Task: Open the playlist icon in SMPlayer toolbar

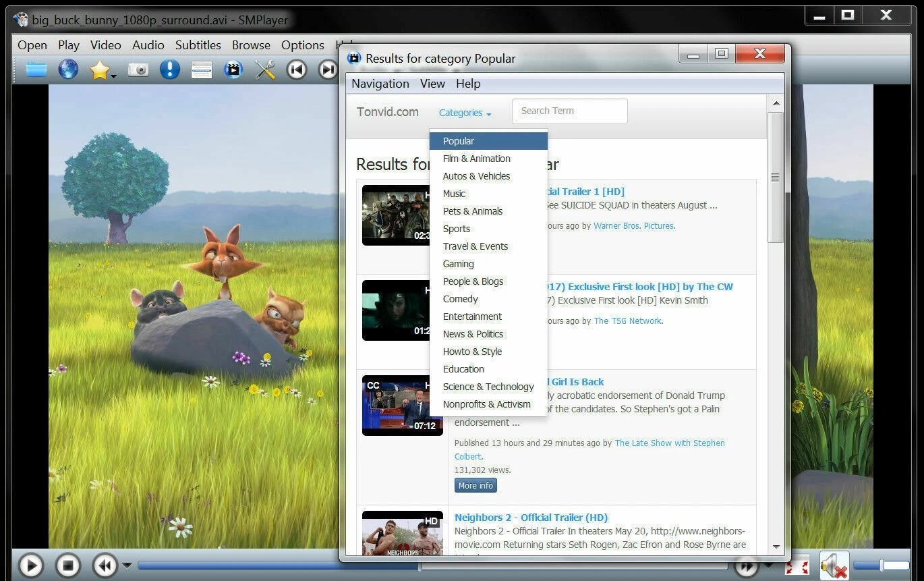Action: coord(202,70)
